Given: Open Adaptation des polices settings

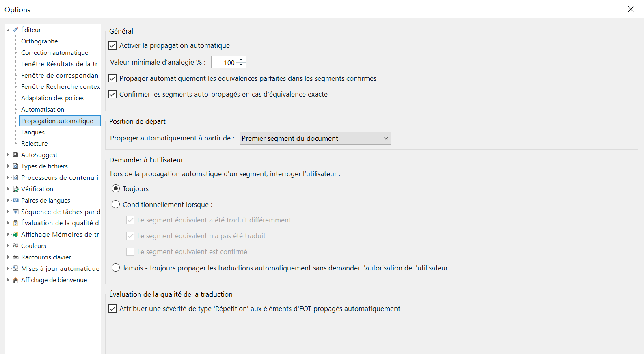Looking at the screenshot, I should coord(53,98).
